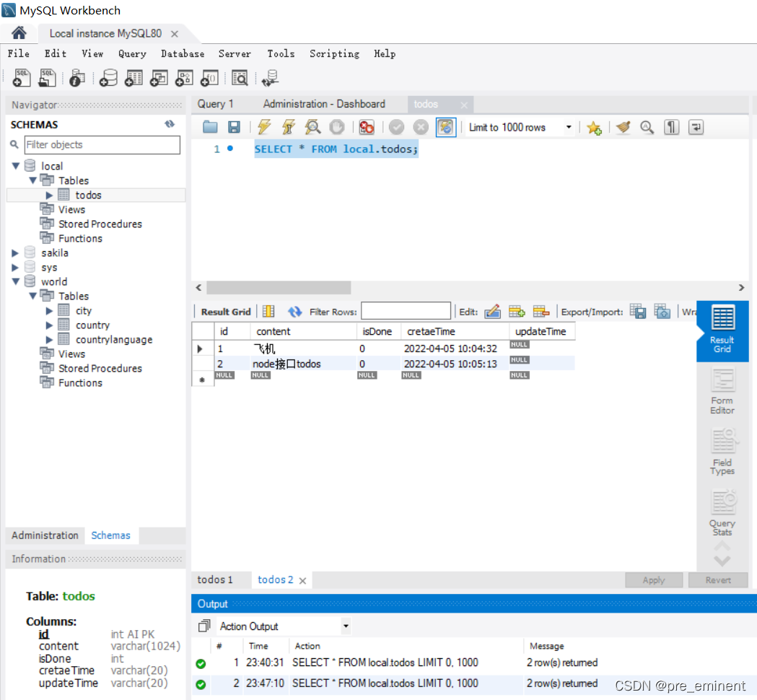Viewport: 757px width, 700px height.
Task: Insert a new row icon
Action: click(x=517, y=312)
